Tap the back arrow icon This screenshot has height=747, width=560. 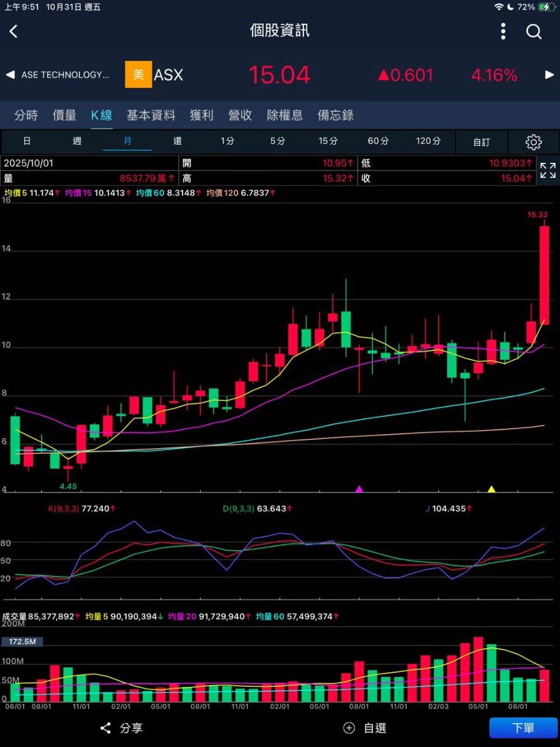[14, 32]
